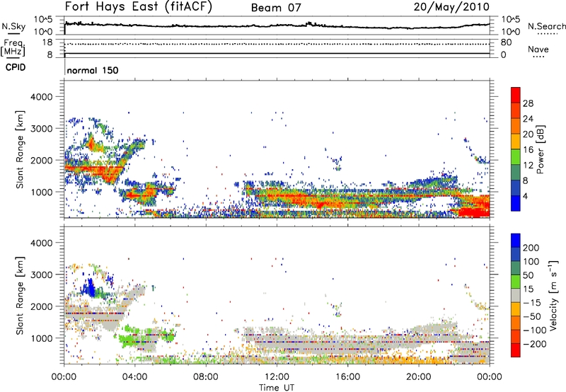Click the date '20/May/2010'
The image size is (566, 392).
pos(451,7)
